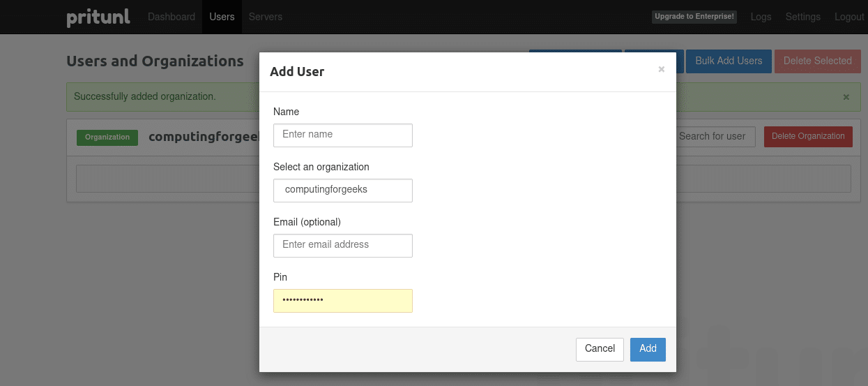
Task: Confirm with the blue Add button
Action: pos(647,349)
